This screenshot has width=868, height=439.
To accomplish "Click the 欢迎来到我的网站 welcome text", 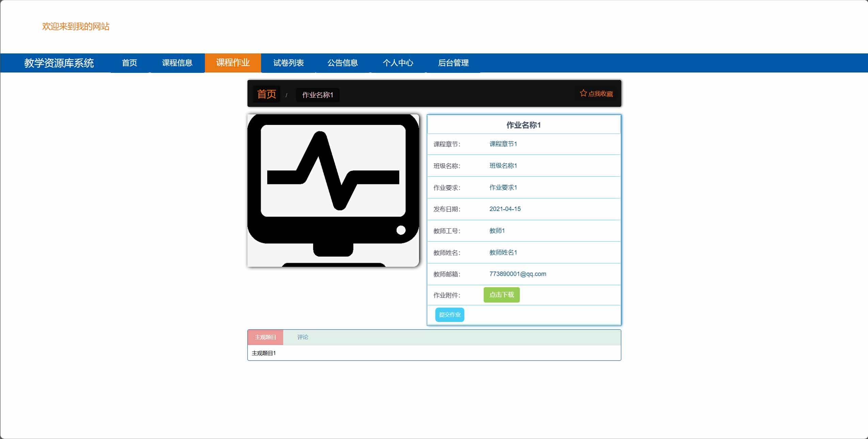I will pos(76,27).
